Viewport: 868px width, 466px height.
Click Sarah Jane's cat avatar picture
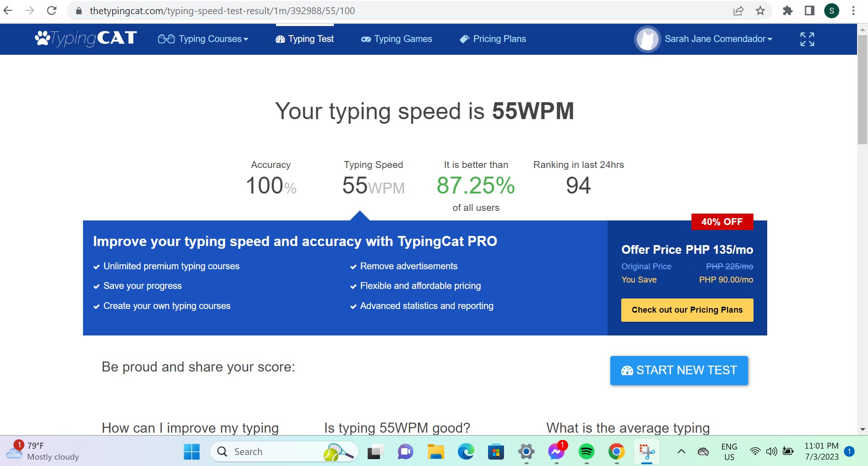click(x=647, y=39)
